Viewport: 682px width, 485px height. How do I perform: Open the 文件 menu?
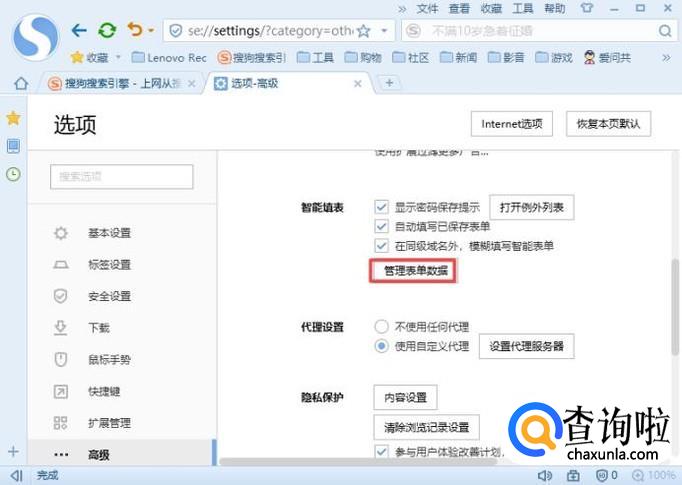[427, 8]
